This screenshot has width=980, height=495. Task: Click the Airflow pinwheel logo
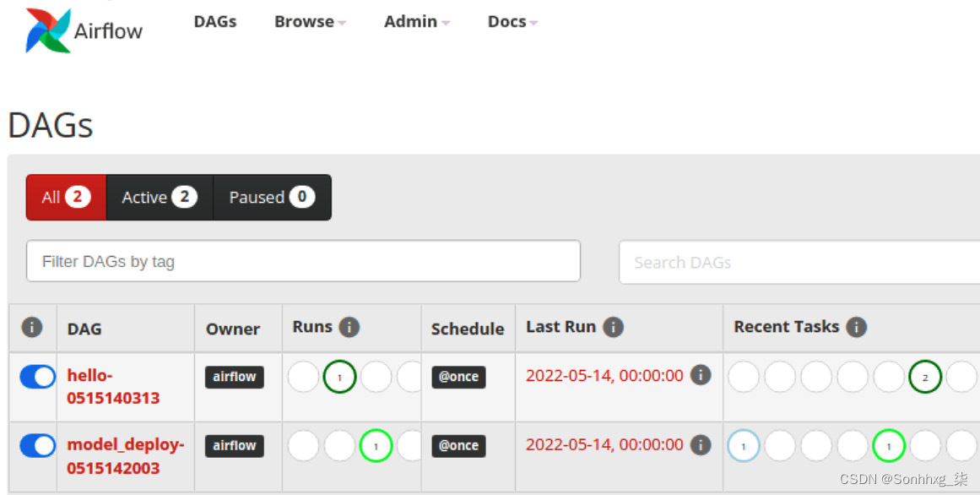click(x=48, y=30)
